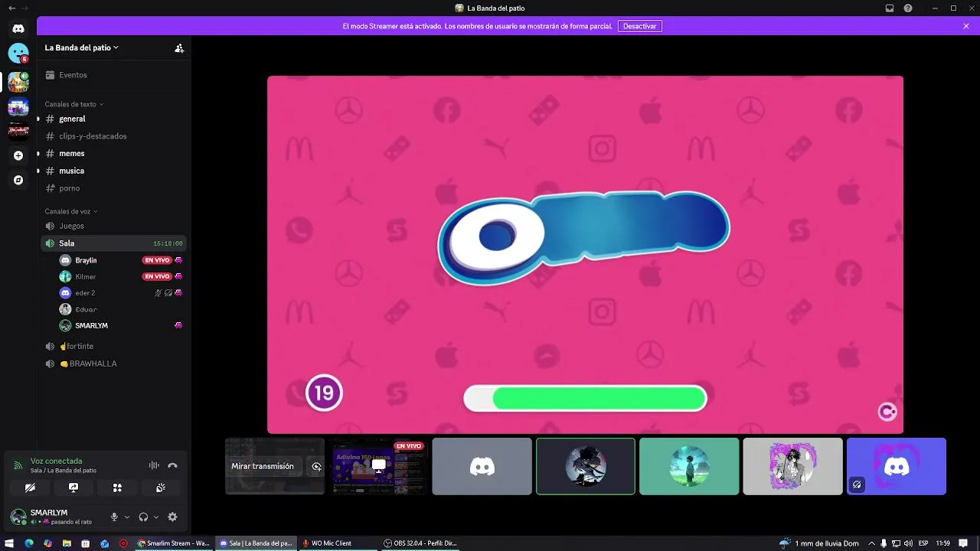
Task: Open Windows notification center icon
Action: pyautogui.click(x=963, y=543)
